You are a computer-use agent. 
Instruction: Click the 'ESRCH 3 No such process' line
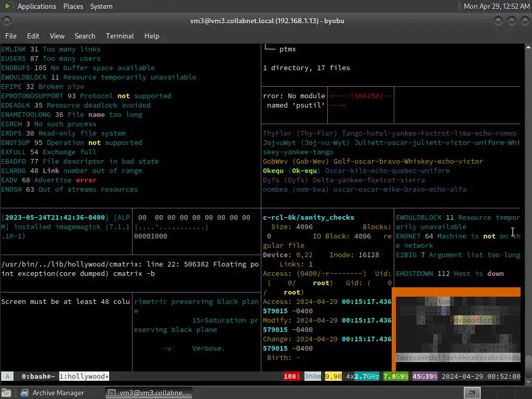tap(48, 124)
